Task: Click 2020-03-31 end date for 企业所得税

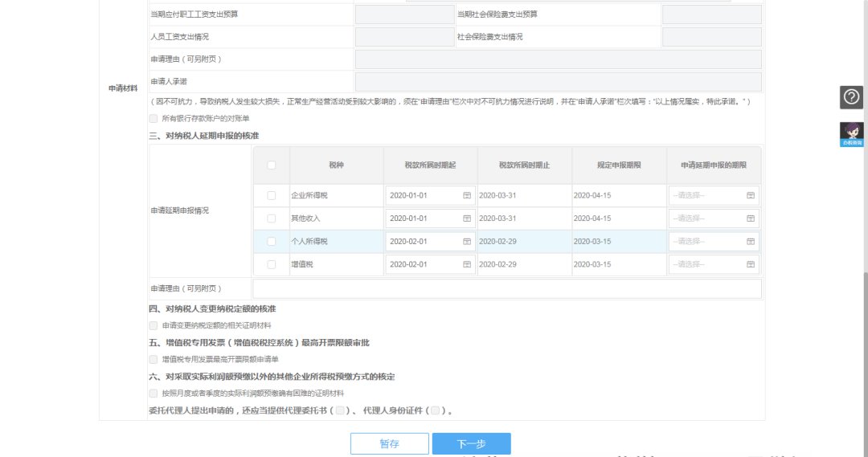Action: (x=497, y=195)
